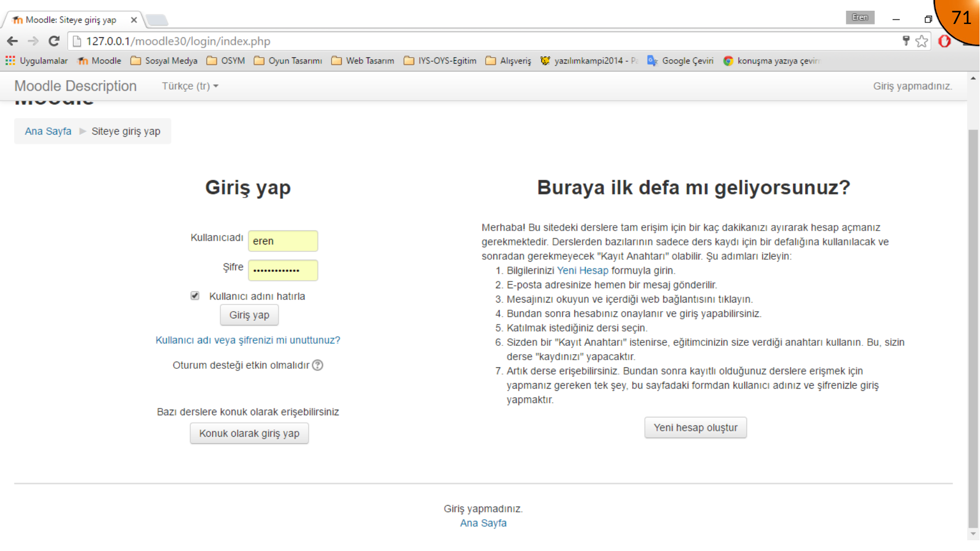Toggle Kullanıcı adını hatırla checkbox
This screenshot has height=551, width=980.
coord(195,296)
